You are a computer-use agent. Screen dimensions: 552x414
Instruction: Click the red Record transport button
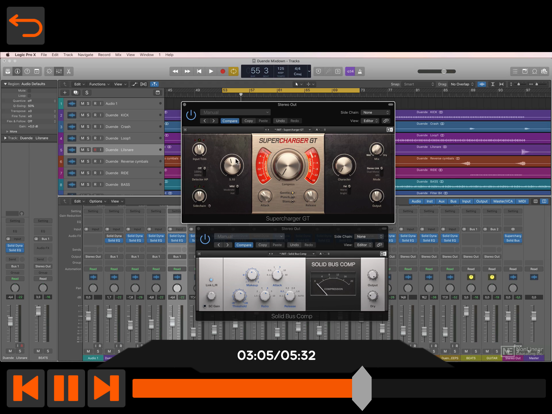[x=222, y=71]
